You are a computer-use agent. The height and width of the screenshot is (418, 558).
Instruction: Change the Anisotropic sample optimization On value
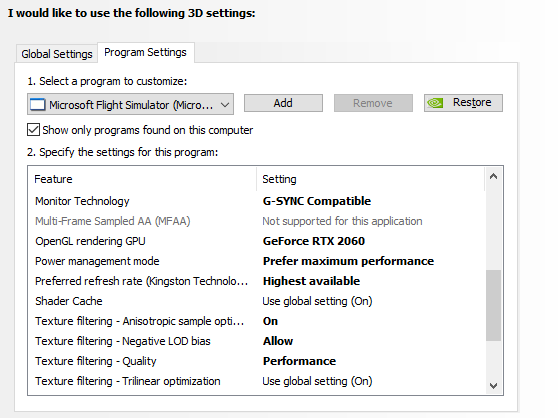click(x=270, y=321)
